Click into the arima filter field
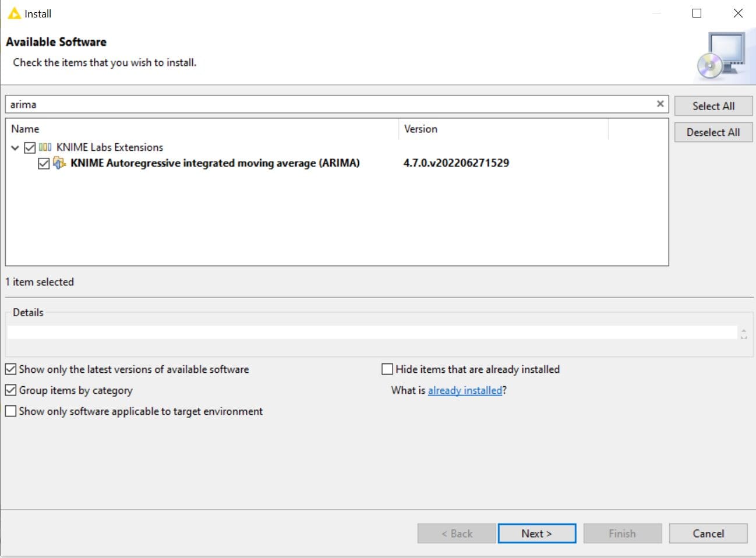This screenshot has height=558, width=756. pyautogui.click(x=326, y=104)
